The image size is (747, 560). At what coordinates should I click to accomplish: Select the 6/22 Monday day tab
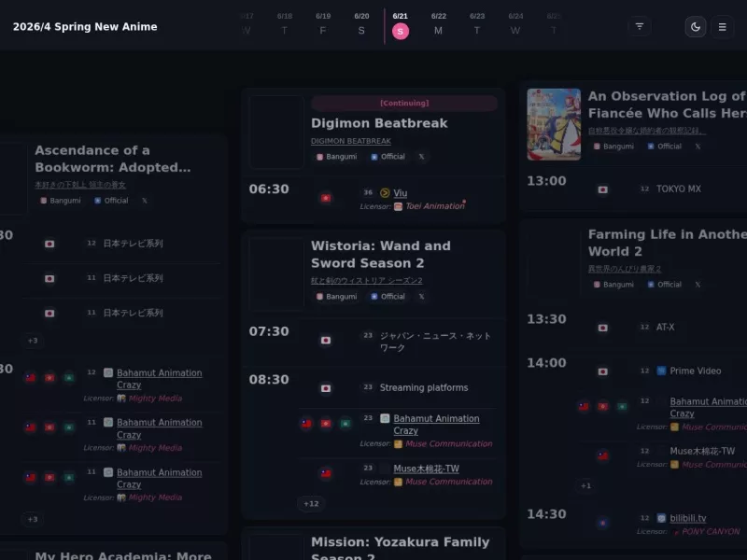[x=438, y=25]
